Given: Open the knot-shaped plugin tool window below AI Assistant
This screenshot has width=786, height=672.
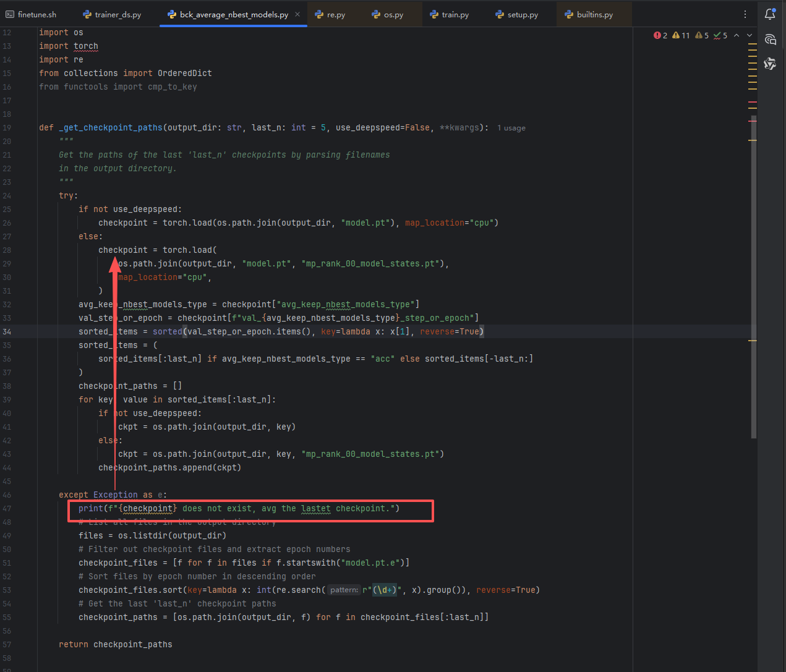Looking at the screenshot, I should pyautogui.click(x=770, y=64).
